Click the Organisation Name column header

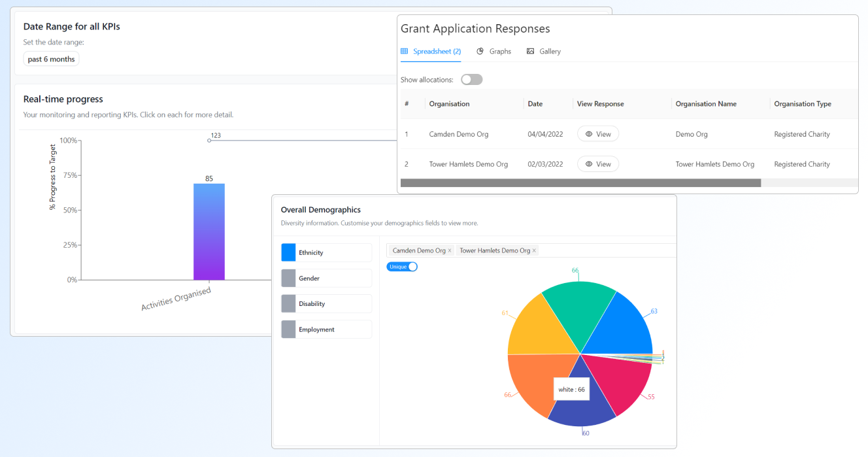click(x=706, y=104)
